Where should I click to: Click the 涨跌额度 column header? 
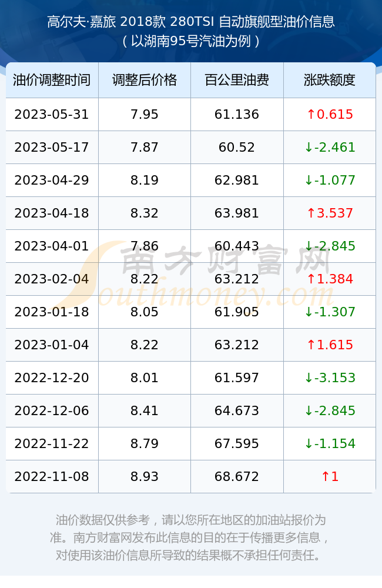330,80
